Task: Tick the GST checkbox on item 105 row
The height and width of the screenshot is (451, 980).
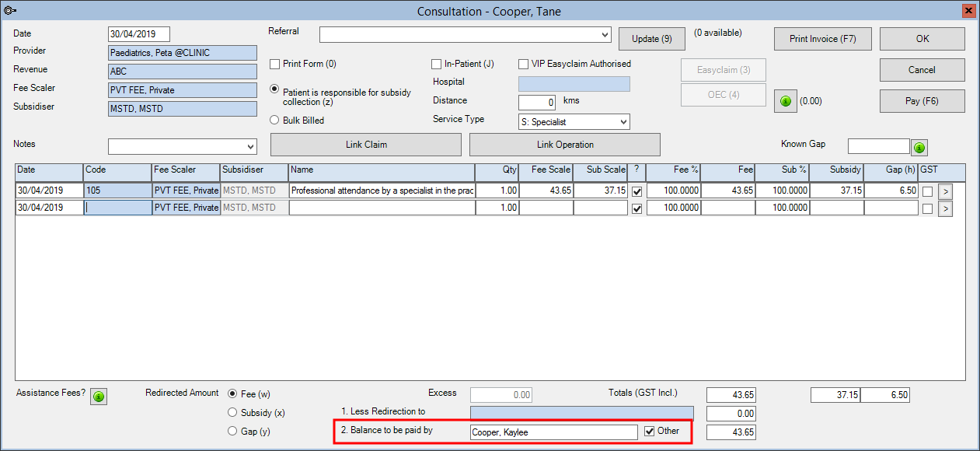Action: (x=927, y=191)
